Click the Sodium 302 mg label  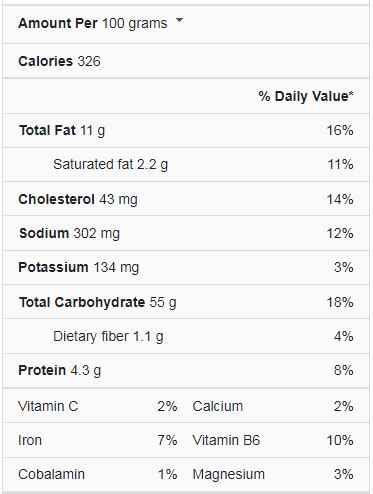click(x=69, y=233)
